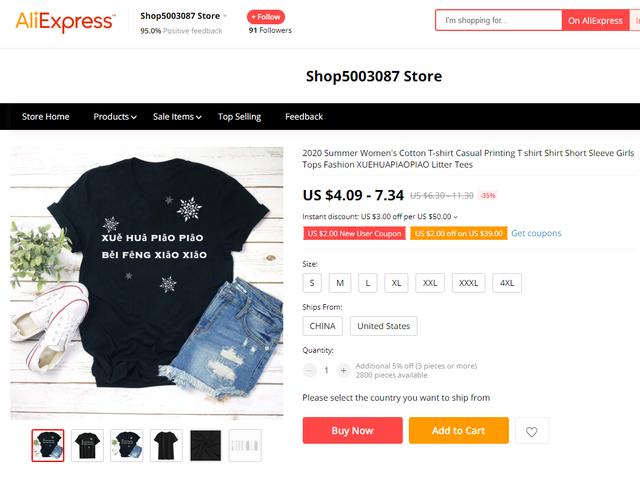Viewport: 640px width, 479px height.
Task: Open the Feedback tab
Action: pyautogui.click(x=304, y=117)
